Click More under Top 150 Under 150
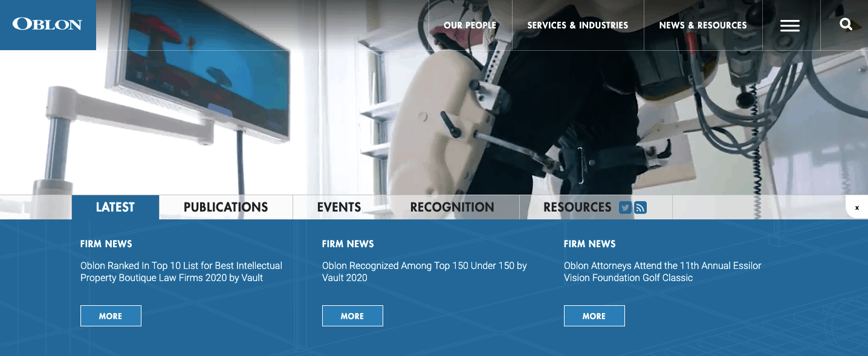The image size is (868, 356). click(x=352, y=316)
